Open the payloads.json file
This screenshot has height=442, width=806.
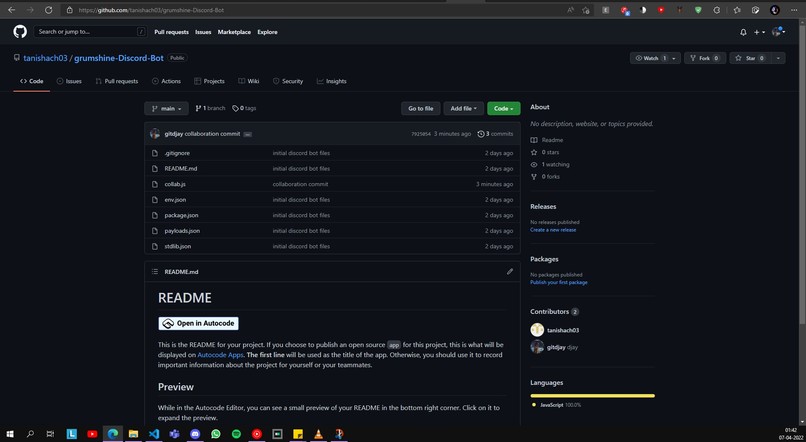click(x=182, y=231)
